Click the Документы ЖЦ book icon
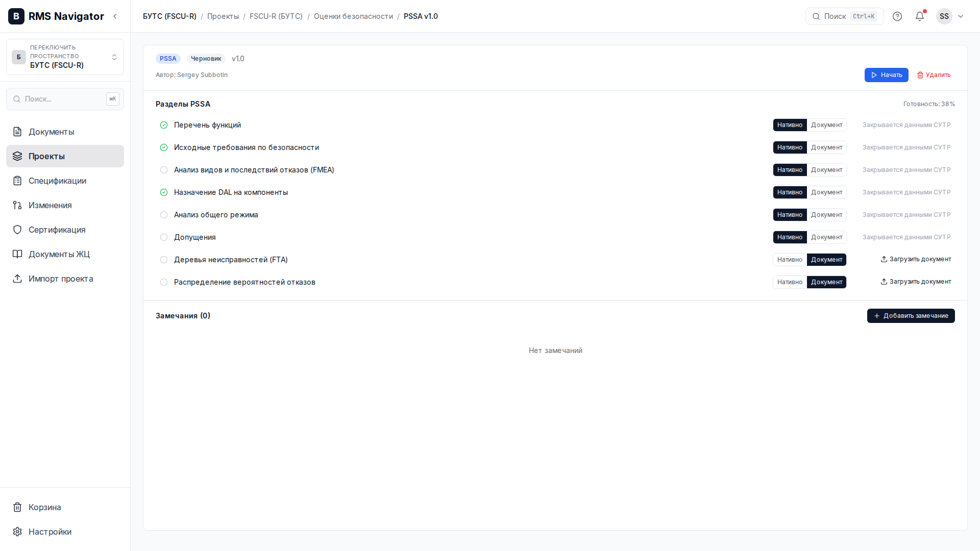 coord(17,254)
